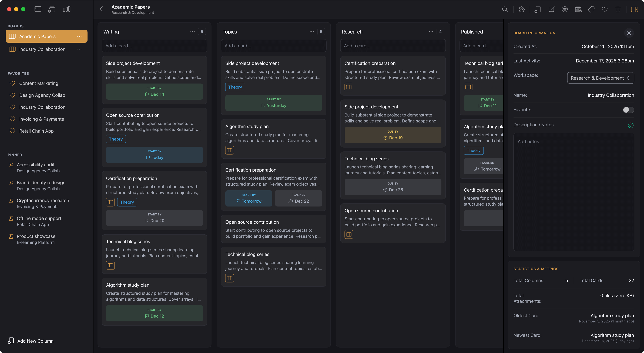Click Add New Column at bottom left
The height and width of the screenshot is (353, 644).
point(35,341)
